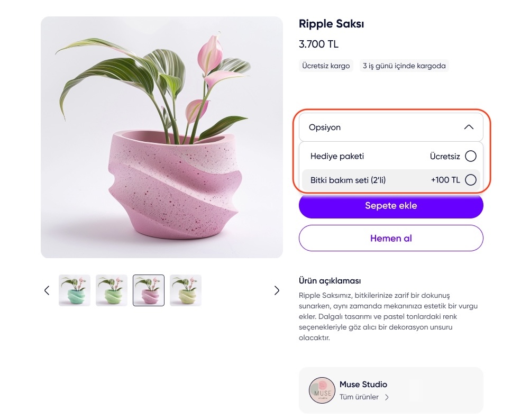The width and height of the screenshot is (530, 420).
Task: Pick the yellow pot thumbnail
Action: [186, 290]
